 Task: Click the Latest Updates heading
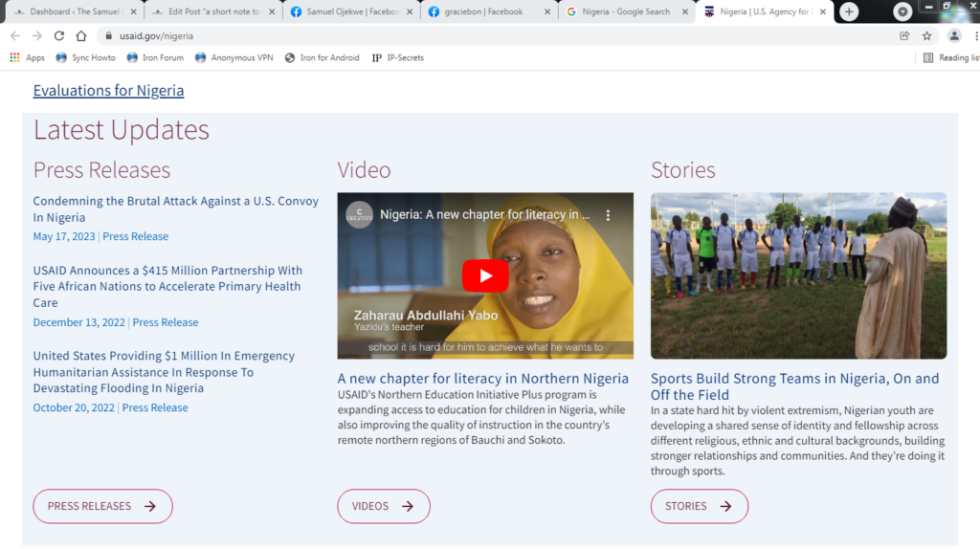(x=122, y=130)
